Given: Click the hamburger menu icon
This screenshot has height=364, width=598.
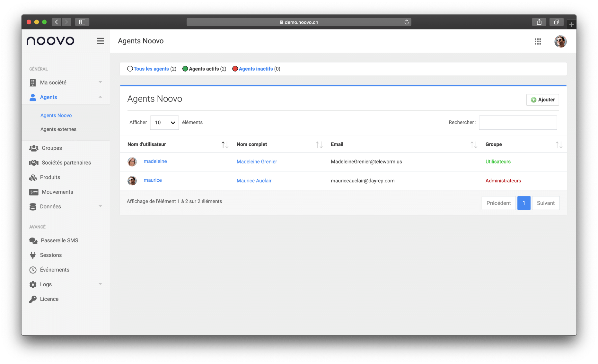Looking at the screenshot, I should 100,41.
